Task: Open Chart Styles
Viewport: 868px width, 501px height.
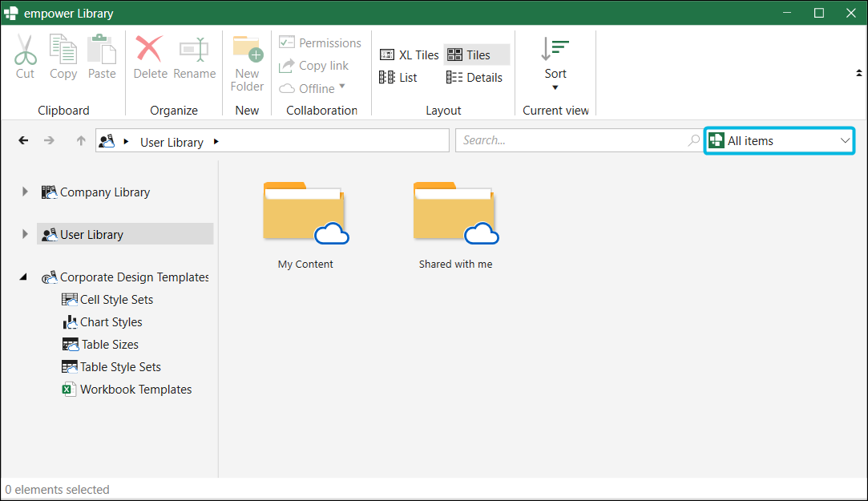Action: [102, 322]
